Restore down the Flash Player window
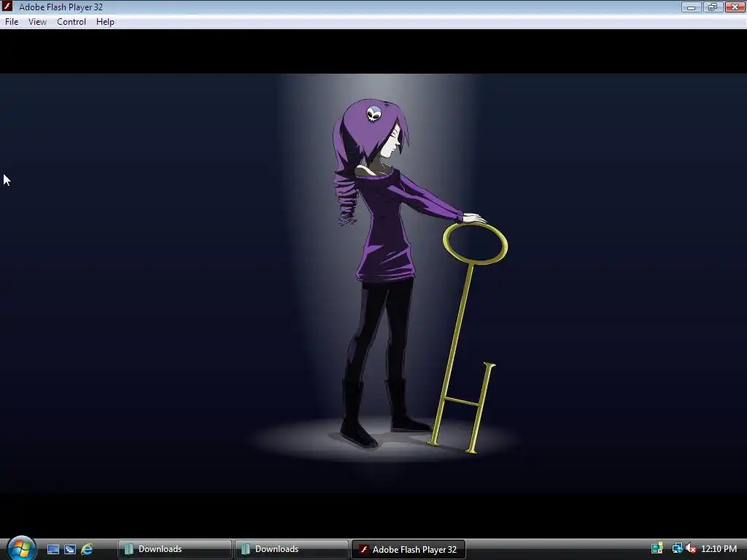This screenshot has width=747, height=560. 712,7
